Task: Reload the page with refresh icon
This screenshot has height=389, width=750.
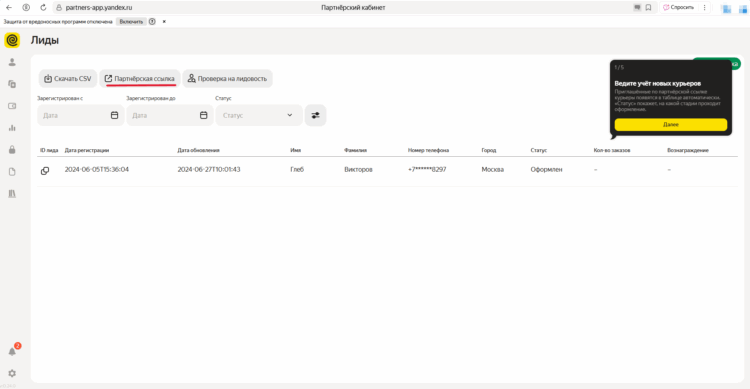Action: coord(43,8)
